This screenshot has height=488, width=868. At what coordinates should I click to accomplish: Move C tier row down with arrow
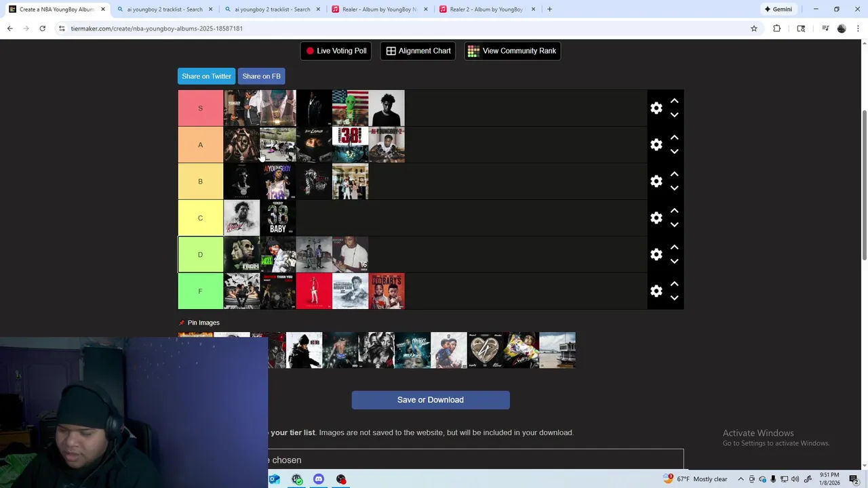point(674,225)
